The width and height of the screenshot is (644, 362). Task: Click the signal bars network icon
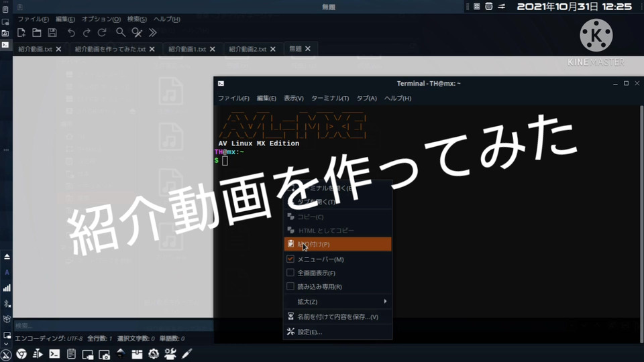7,288
